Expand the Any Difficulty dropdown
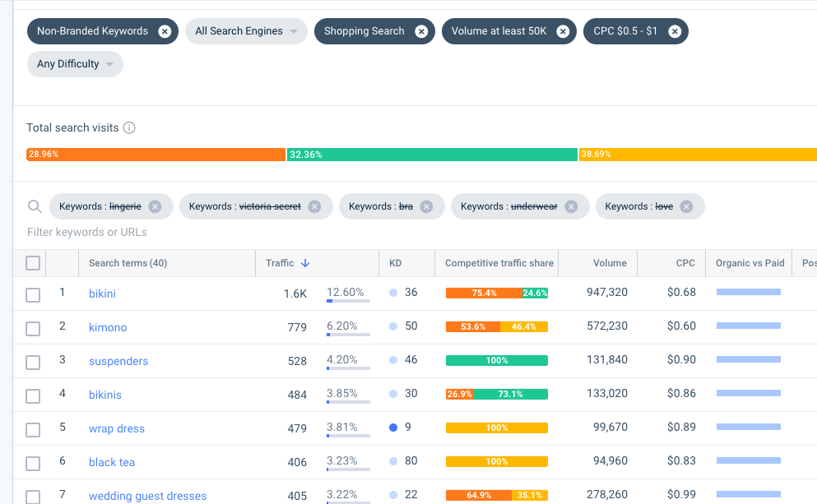Screen dimensions: 817x504 pos(75,64)
